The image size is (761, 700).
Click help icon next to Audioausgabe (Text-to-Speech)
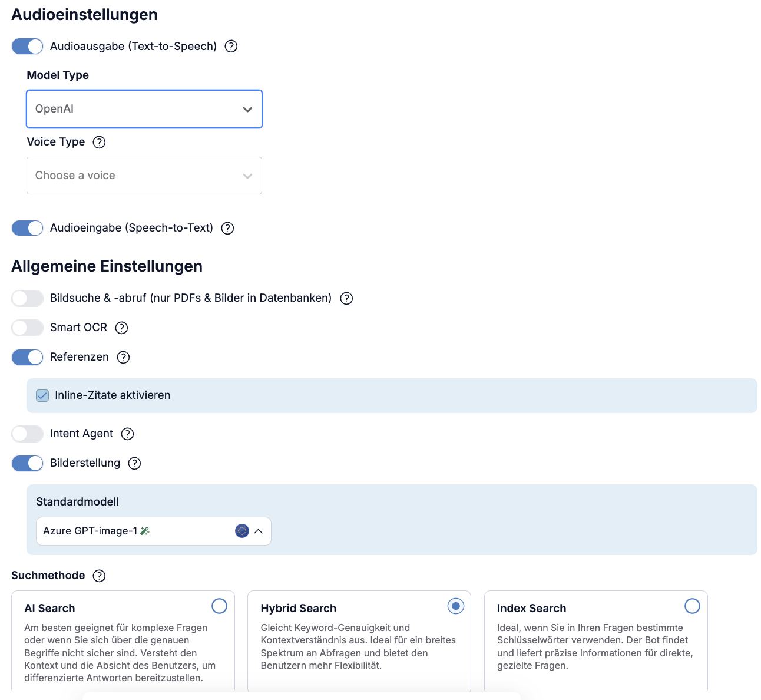231,46
